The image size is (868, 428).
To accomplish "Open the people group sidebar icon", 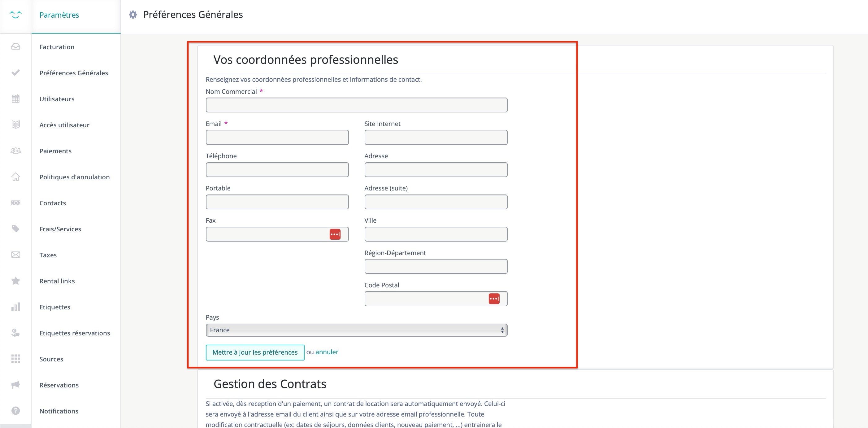I will tap(15, 151).
